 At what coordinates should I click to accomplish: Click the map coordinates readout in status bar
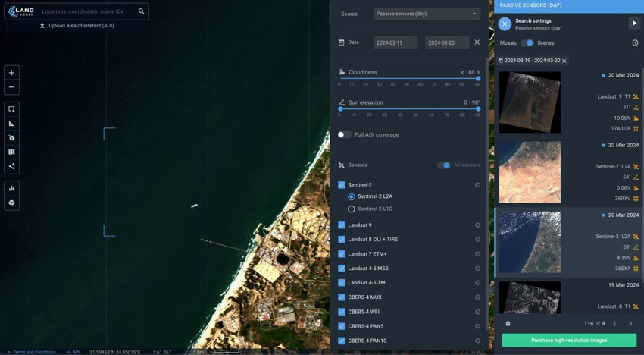(115, 352)
